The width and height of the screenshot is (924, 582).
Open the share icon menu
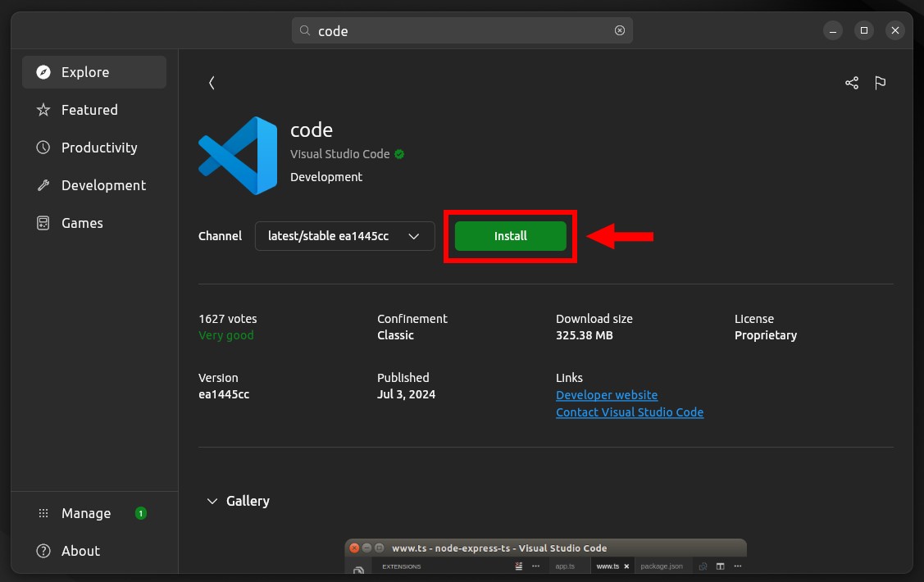point(852,83)
